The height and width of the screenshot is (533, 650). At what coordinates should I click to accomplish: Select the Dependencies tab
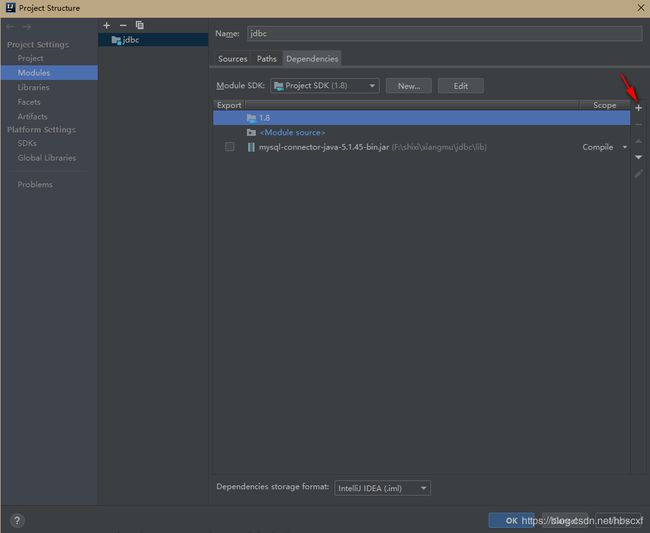click(312, 59)
